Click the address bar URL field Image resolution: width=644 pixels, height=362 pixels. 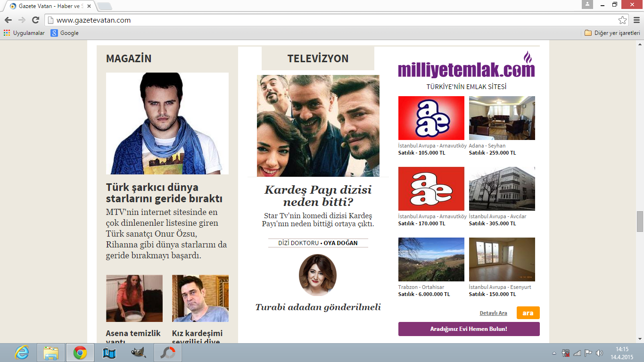[x=330, y=20]
